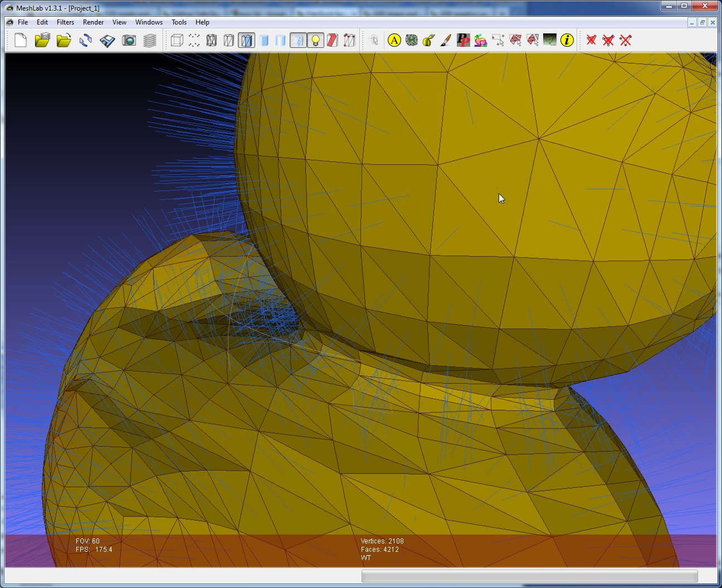This screenshot has width=722, height=588.
Task: Select the Bounding Box render mode
Action: click(177, 40)
